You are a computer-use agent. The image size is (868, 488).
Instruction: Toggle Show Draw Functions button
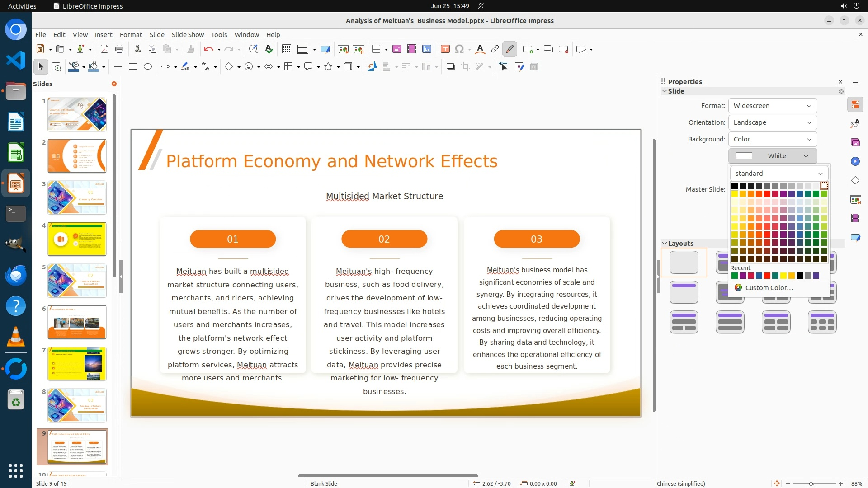coord(509,49)
